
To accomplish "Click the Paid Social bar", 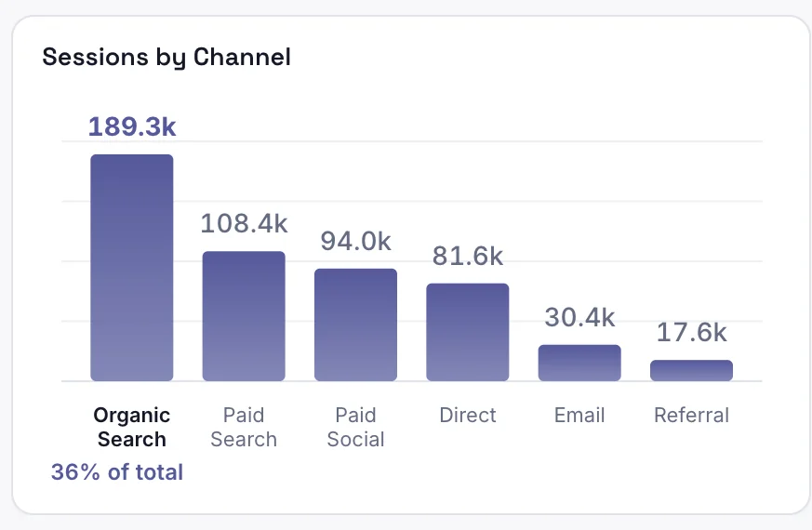I will point(355,325).
